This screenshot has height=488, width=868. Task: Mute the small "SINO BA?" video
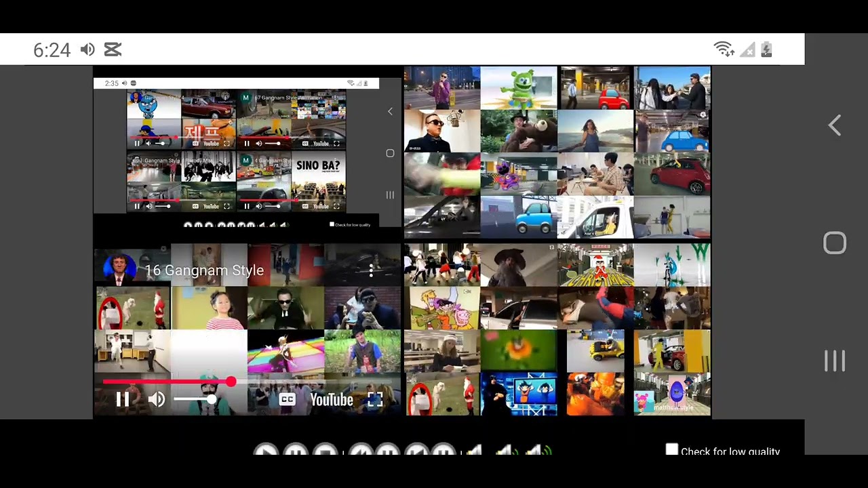pyautogui.click(x=258, y=206)
